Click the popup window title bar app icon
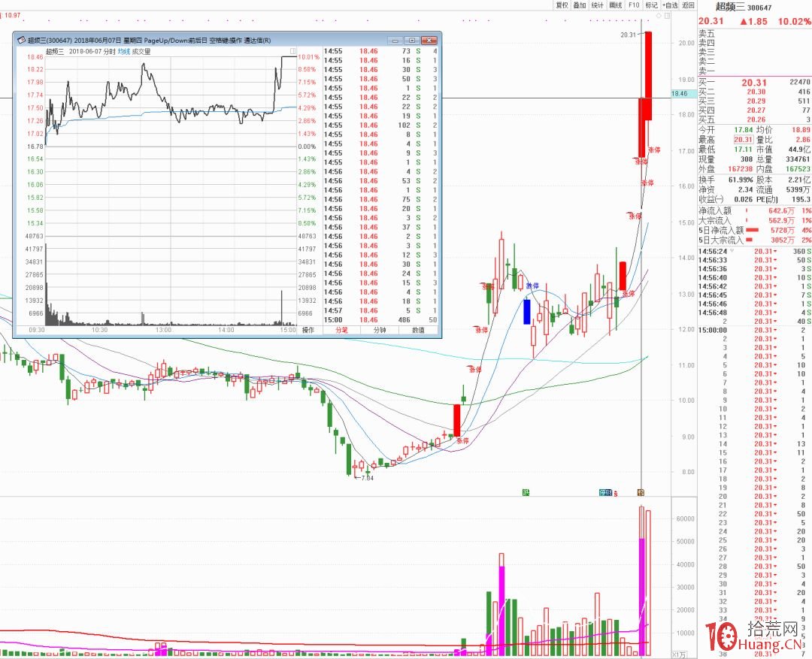 (x=21, y=40)
